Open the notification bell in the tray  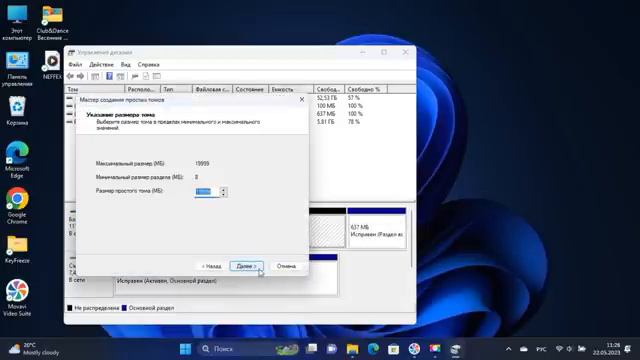tap(628, 349)
